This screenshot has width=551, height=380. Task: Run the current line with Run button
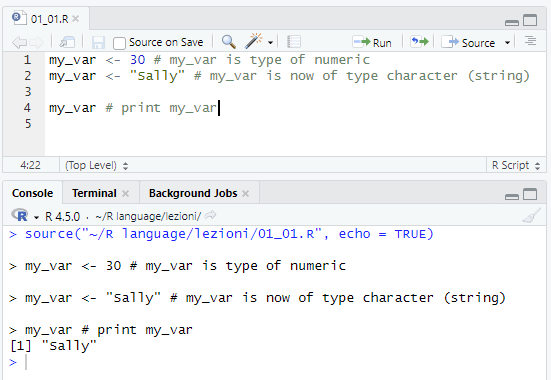pyautogui.click(x=372, y=43)
